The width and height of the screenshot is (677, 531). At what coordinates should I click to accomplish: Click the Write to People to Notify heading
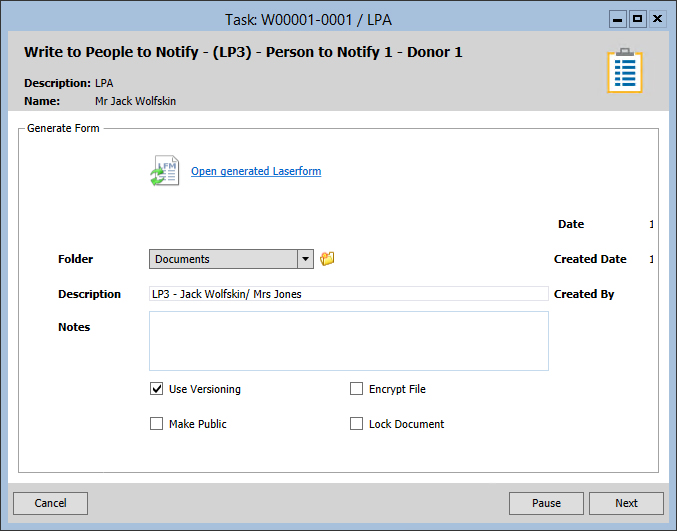[243, 52]
